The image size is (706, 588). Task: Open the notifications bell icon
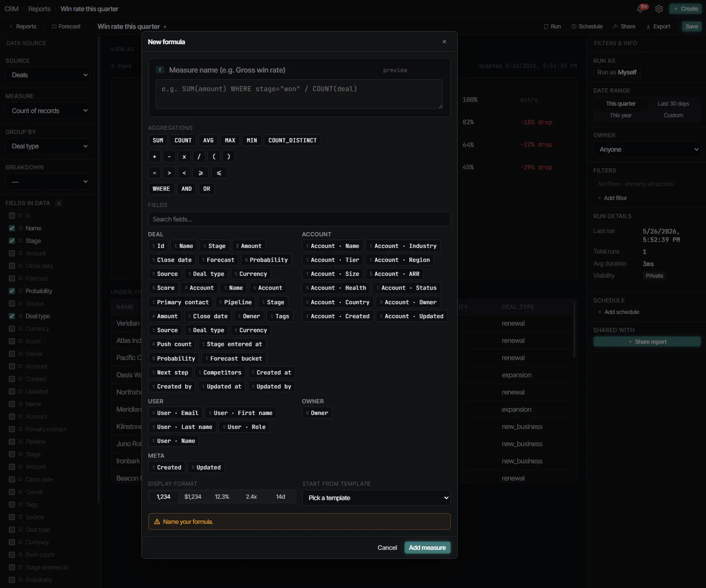pyautogui.click(x=641, y=9)
